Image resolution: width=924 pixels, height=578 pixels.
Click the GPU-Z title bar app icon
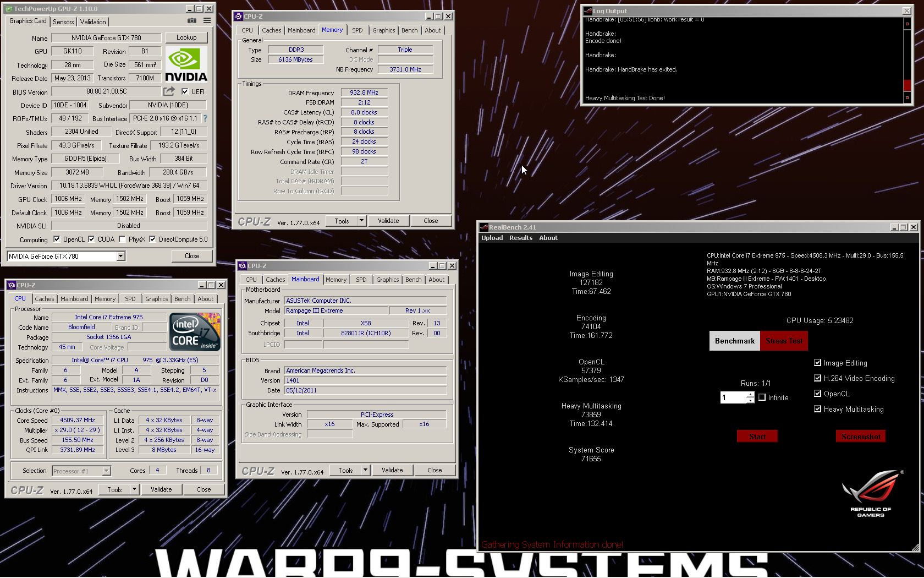[9, 9]
